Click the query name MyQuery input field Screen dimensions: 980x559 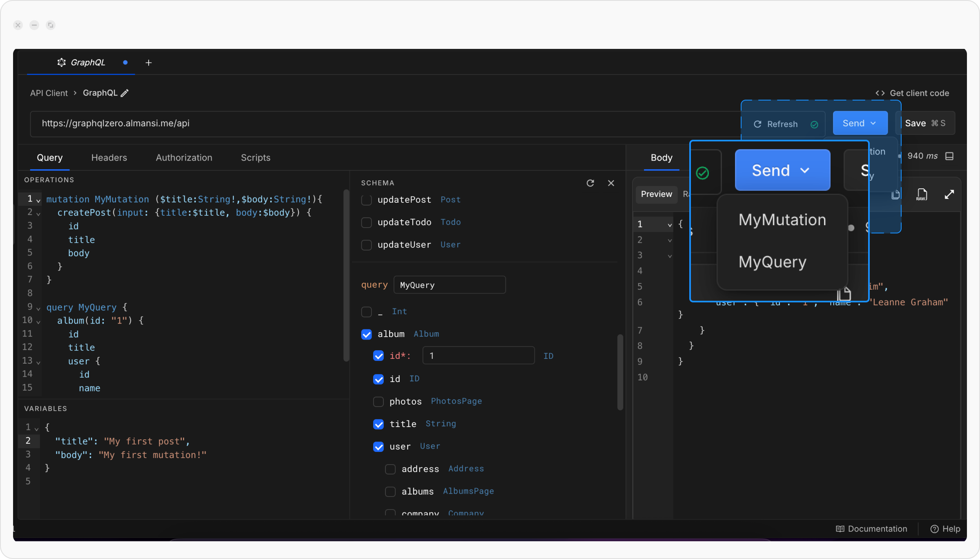click(x=449, y=285)
